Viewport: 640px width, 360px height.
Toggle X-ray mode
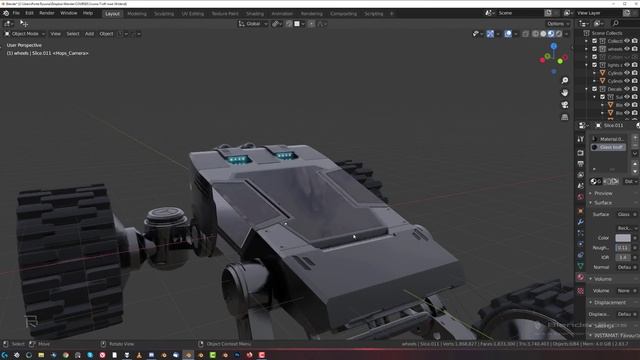click(x=526, y=34)
